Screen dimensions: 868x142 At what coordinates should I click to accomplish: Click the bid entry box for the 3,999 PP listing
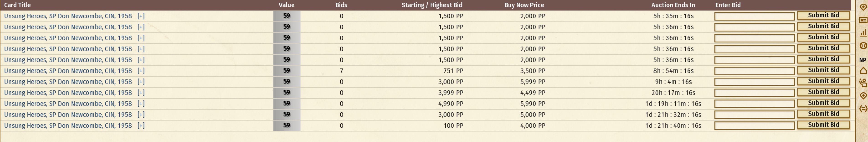coord(754,93)
